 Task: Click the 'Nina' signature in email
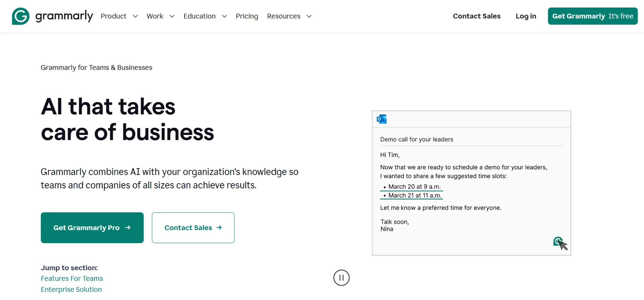click(387, 229)
